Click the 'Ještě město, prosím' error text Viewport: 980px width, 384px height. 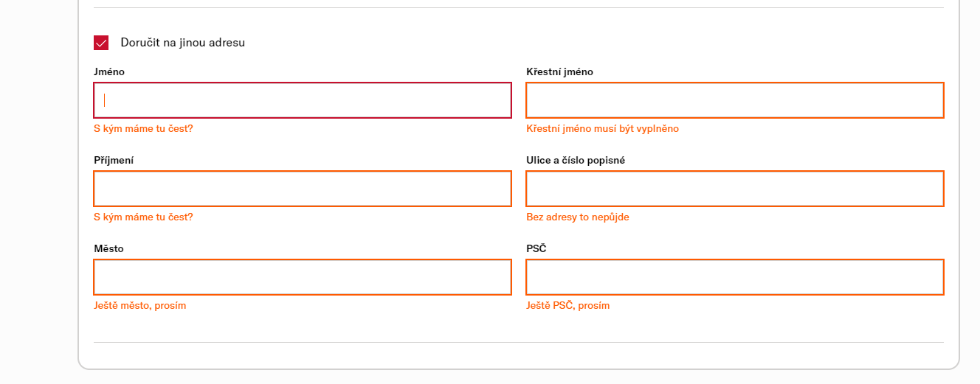[140, 305]
